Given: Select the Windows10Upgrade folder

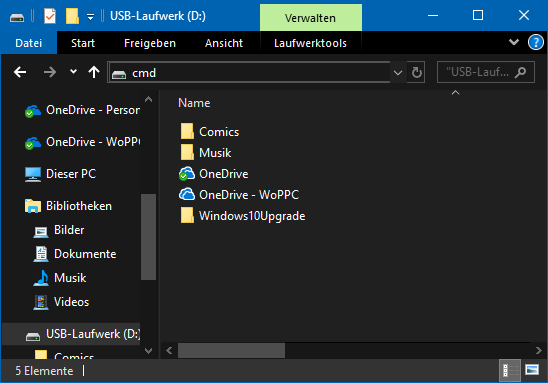Looking at the screenshot, I should click(243, 216).
